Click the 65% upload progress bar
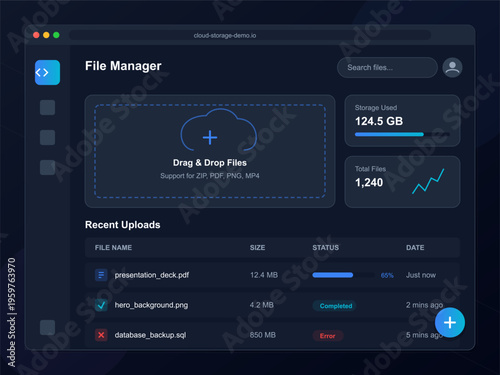The width and height of the screenshot is (500, 375). (x=343, y=275)
